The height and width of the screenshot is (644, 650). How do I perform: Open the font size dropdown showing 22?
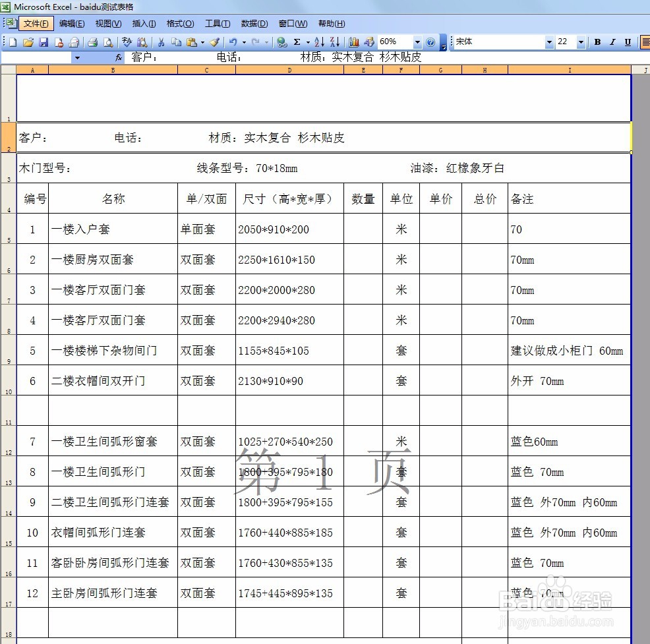pyautogui.click(x=581, y=42)
